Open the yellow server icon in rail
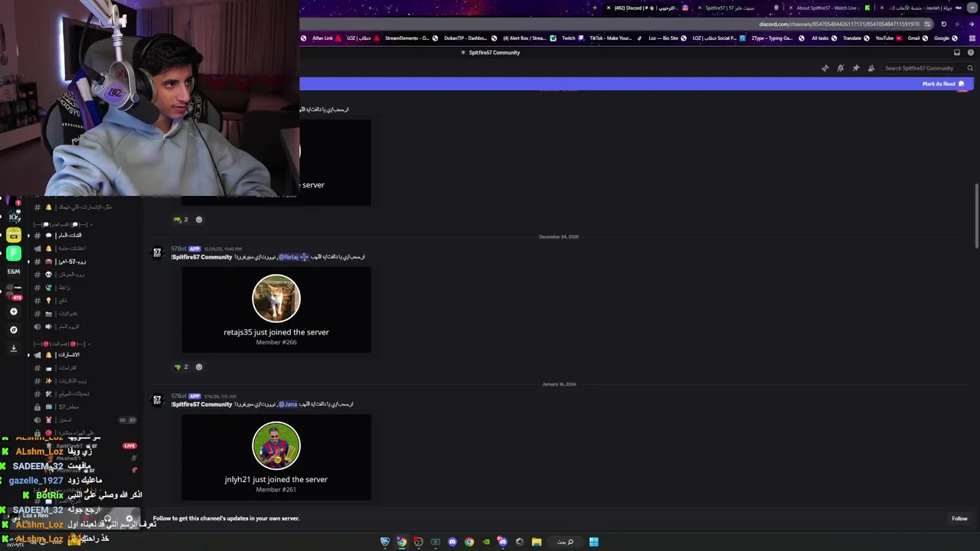The width and height of the screenshot is (980, 551). pos(14,235)
